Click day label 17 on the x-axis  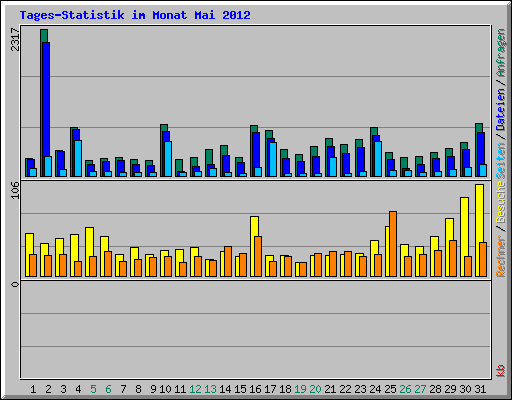pyautogui.click(x=270, y=389)
